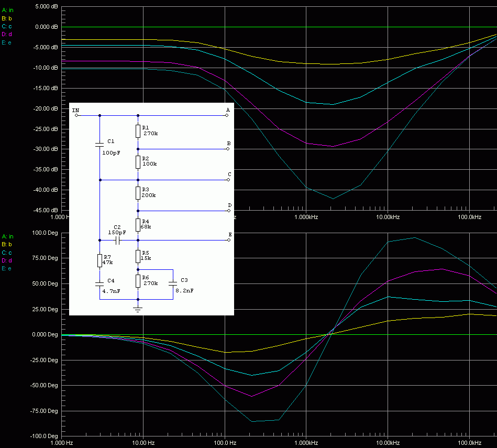Select the "A: in" legend entry of the phase plot
497x448 pixels.
(8, 236)
